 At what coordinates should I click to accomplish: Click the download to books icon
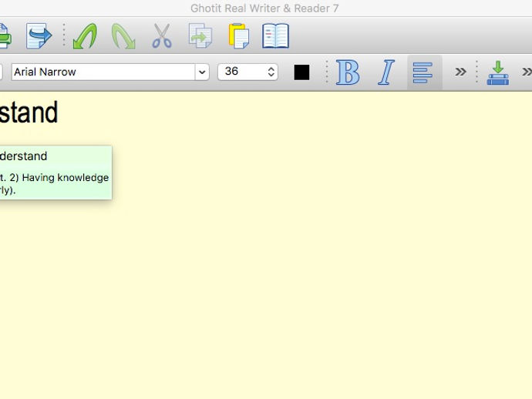point(498,72)
